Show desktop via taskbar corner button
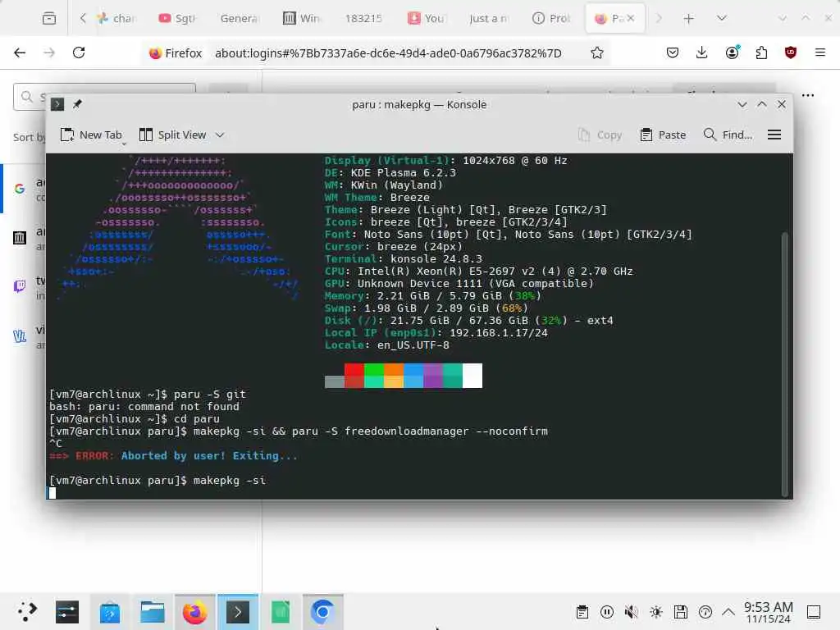 [814, 612]
